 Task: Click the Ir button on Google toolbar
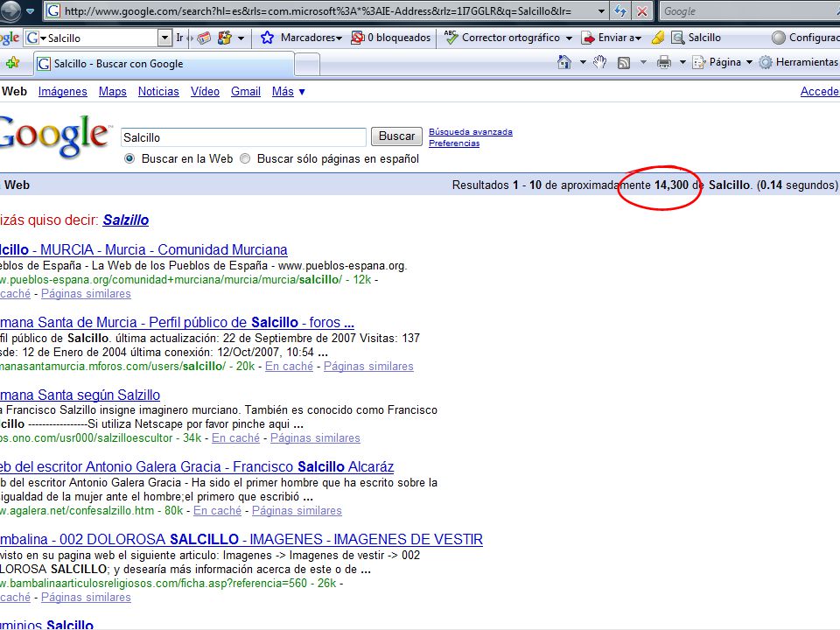point(179,38)
